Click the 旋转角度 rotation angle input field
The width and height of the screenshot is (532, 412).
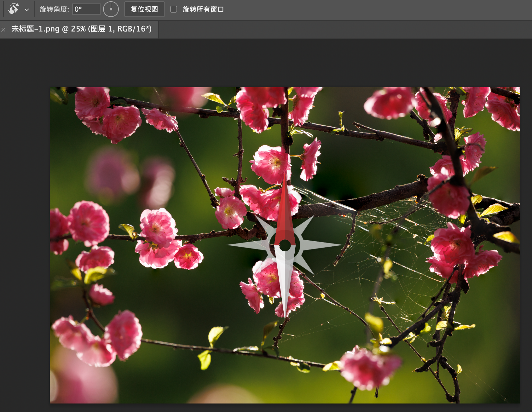pos(86,9)
